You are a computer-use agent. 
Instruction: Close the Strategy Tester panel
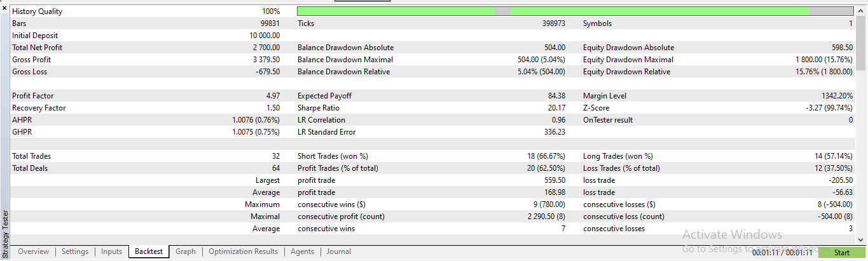4,8
